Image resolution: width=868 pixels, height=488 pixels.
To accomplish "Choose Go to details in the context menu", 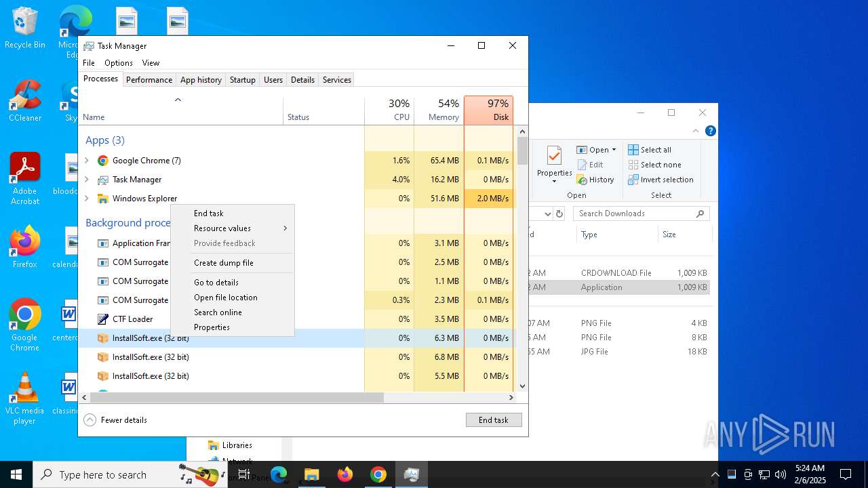I will point(233,283).
